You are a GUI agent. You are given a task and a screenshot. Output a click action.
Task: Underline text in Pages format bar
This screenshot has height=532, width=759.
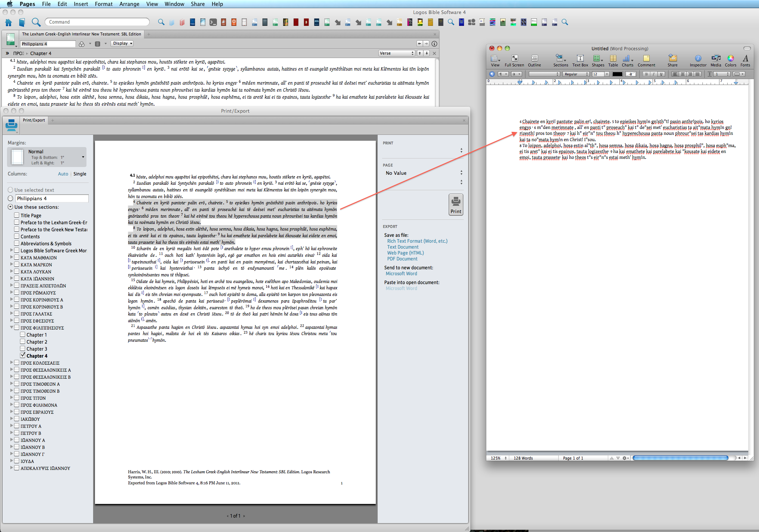[661, 74]
